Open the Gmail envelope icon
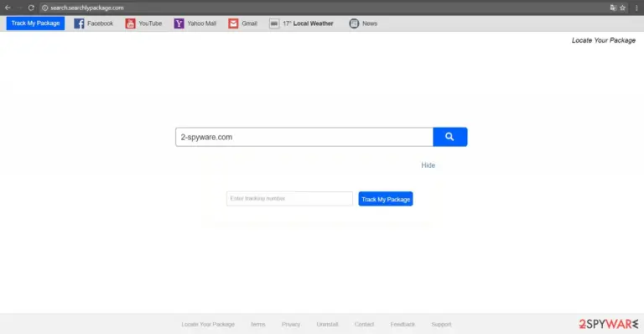 (233, 23)
